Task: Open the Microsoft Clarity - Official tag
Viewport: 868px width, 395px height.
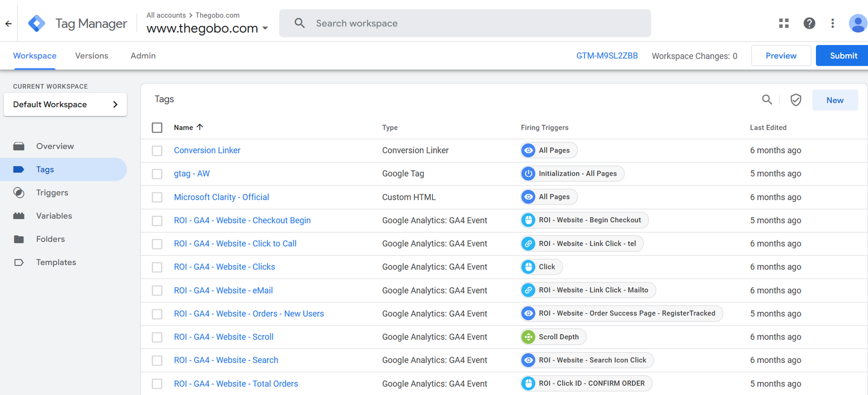Action: [221, 197]
